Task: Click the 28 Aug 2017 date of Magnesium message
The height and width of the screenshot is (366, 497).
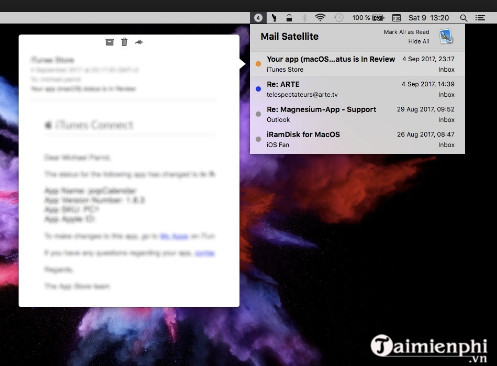Action: (x=425, y=109)
